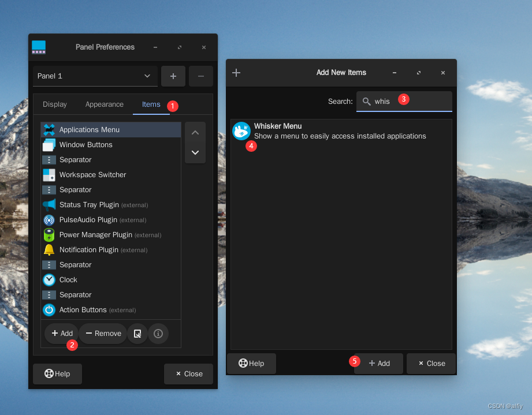Click the Notification Plugin bell icon
This screenshot has height=415, width=532.
(x=49, y=250)
